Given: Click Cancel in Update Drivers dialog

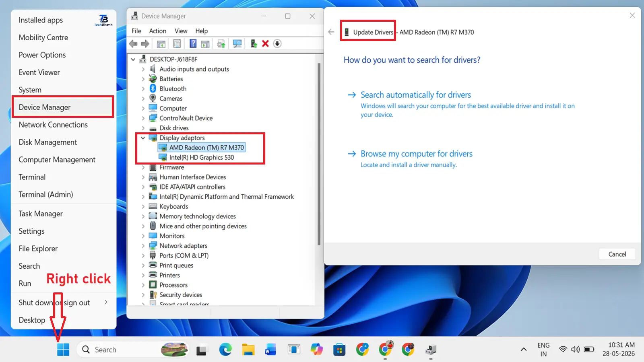Looking at the screenshot, I should pyautogui.click(x=617, y=254).
